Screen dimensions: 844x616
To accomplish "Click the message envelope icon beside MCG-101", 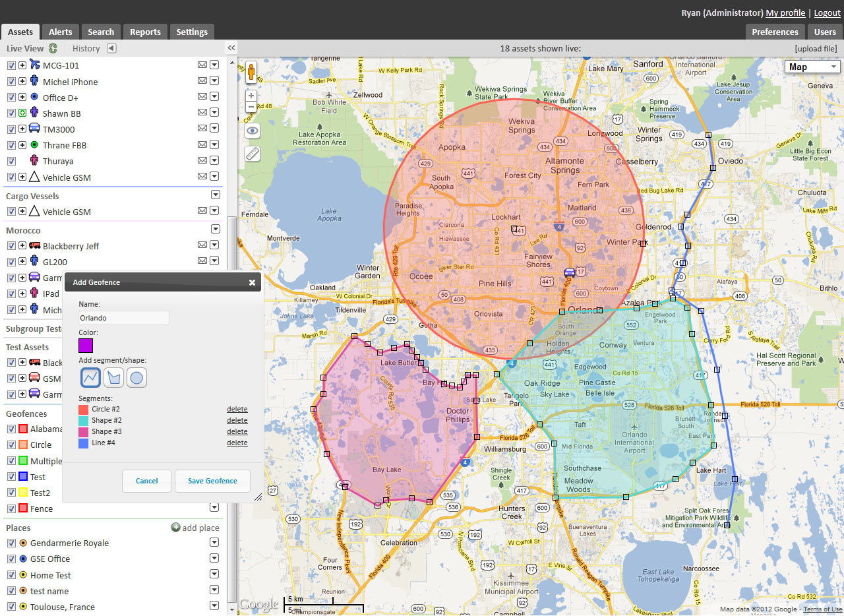I will pyautogui.click(x=202, y=65).
